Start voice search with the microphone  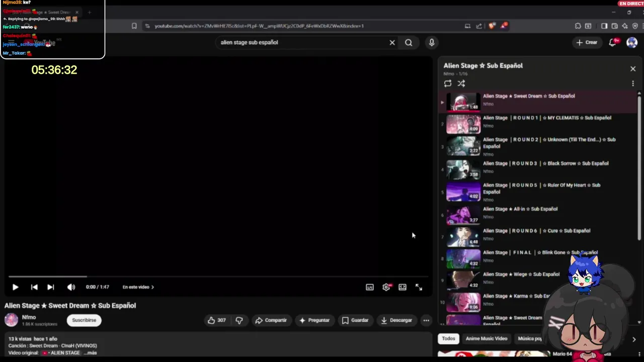click(432, 43)
